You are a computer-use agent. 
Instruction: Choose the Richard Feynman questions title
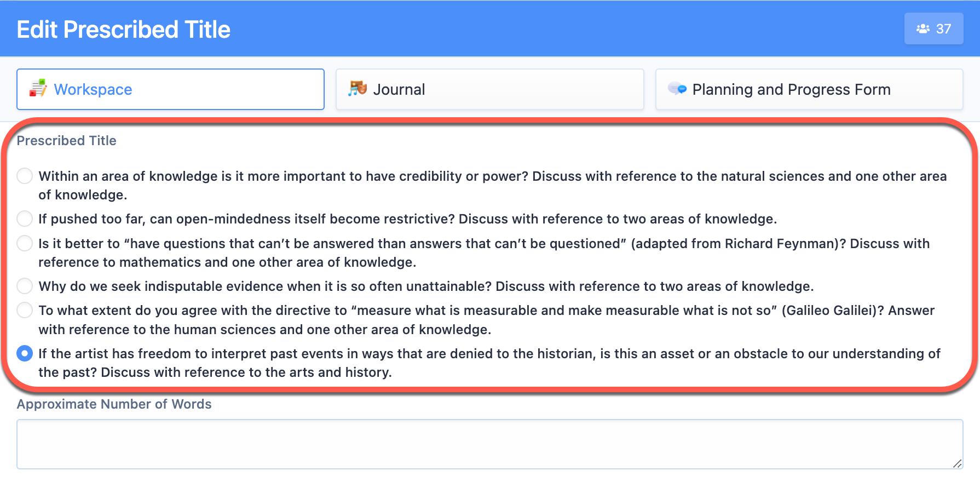click(x=25, y=243)
